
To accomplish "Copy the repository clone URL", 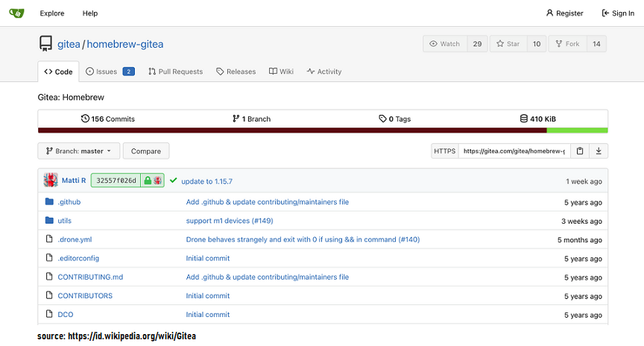I will (580, 151).
